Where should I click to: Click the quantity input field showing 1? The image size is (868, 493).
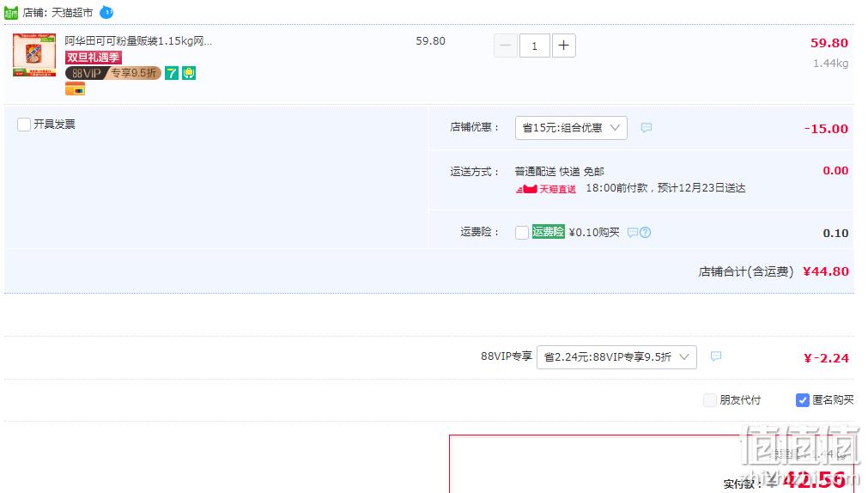point(534,46)
